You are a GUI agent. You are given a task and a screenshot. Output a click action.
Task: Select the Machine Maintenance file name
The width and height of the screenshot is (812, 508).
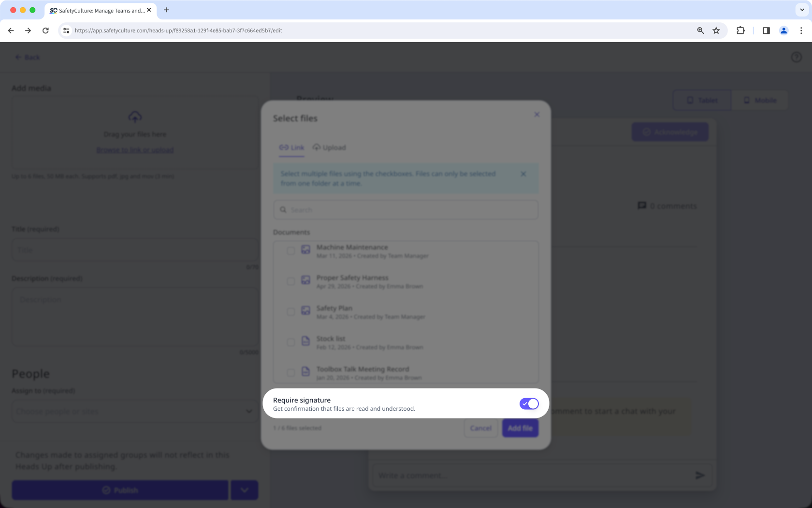pyautogui.click(x=352, y=247)
